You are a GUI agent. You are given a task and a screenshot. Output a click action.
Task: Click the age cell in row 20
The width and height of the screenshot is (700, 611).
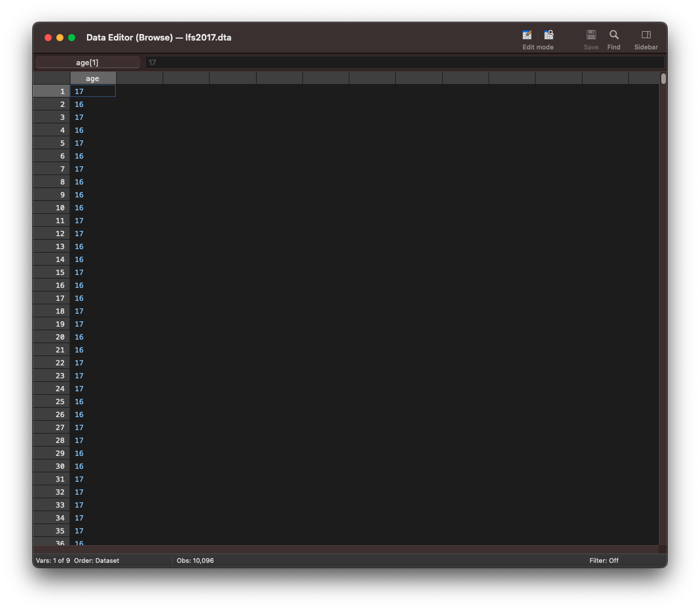pos(93,337)
